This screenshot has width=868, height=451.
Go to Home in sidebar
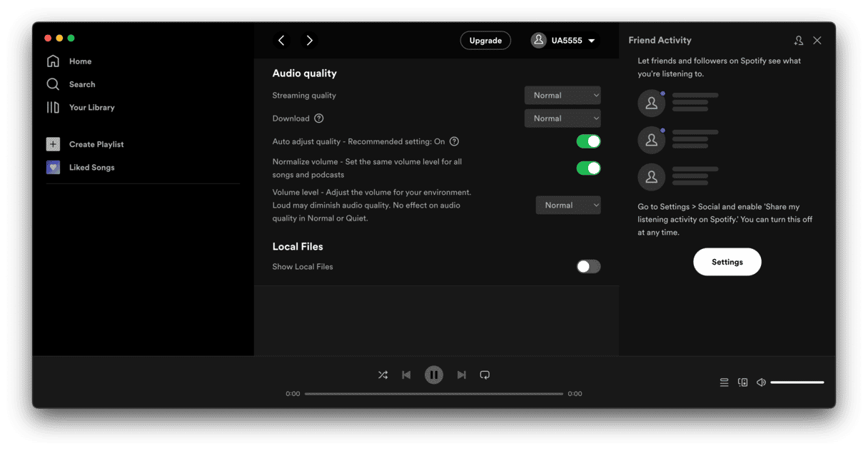(x=80, y=61)
